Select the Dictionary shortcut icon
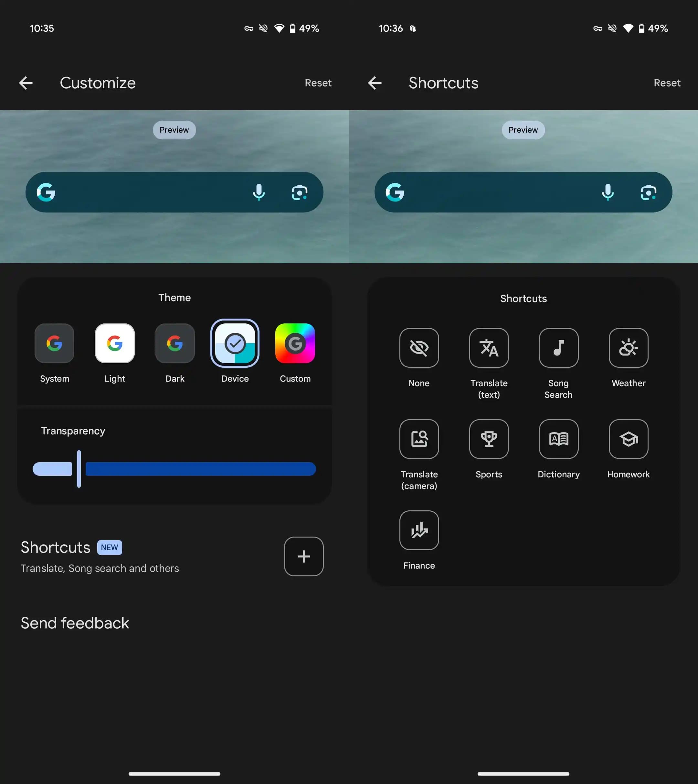The image size is (698, 784). point(558,439)
